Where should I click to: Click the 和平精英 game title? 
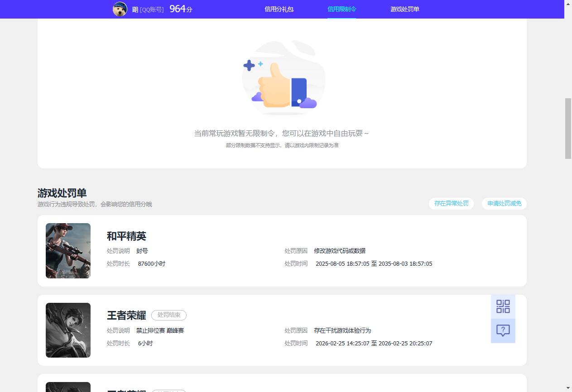[x=126, y=236]
